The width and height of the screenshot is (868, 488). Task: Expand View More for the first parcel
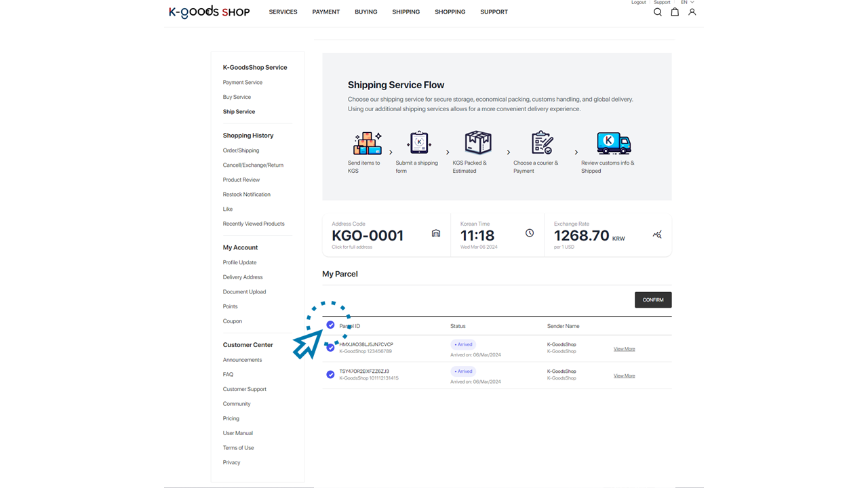point(624,349)
